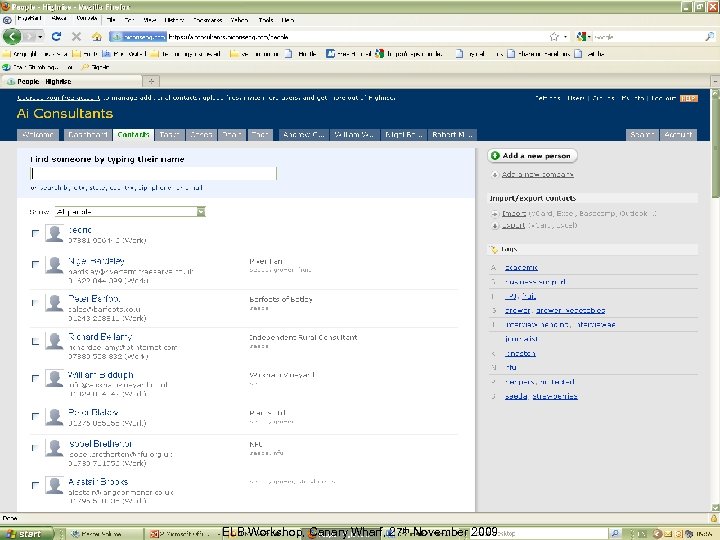Click the page vertical scrollbar thumb
Viewport: 720px width, 540px height.
(715, 147)
